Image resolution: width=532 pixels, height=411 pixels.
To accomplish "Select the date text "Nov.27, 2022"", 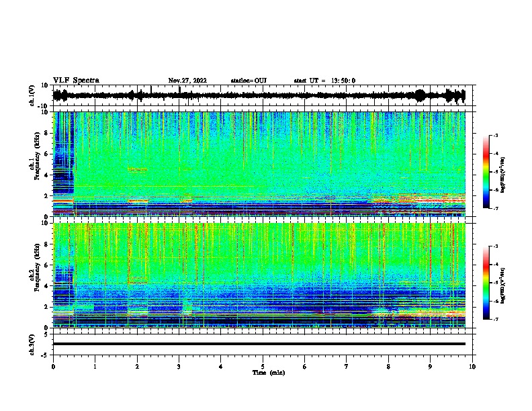I will click(187, 81).
